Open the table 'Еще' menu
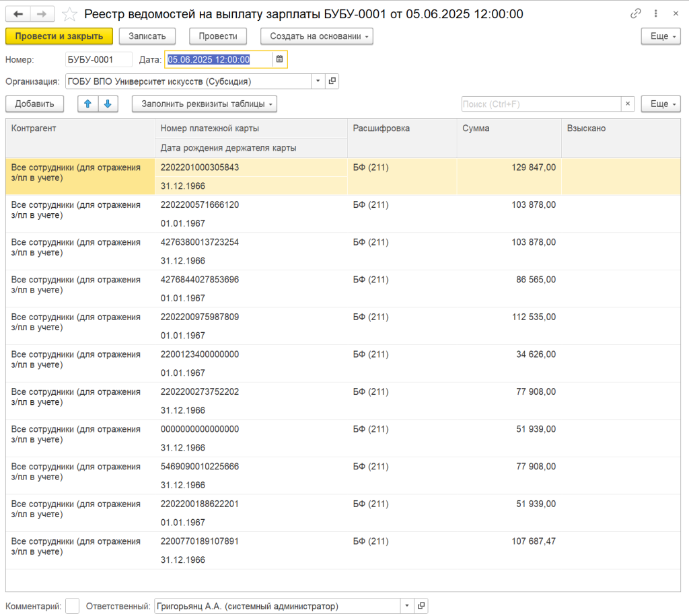This screenshot has width=689, height=616. 661,104
